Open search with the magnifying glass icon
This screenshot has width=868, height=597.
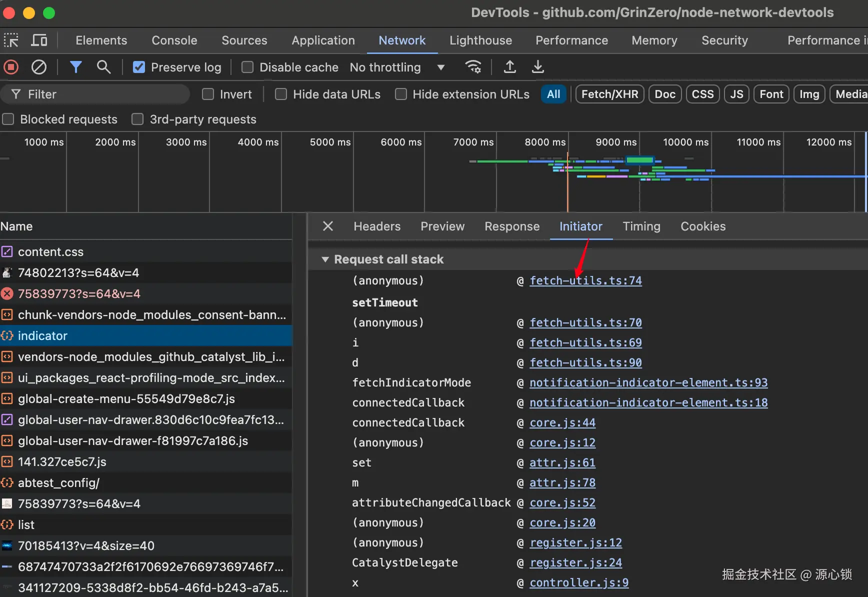click(x=103, y=67)
